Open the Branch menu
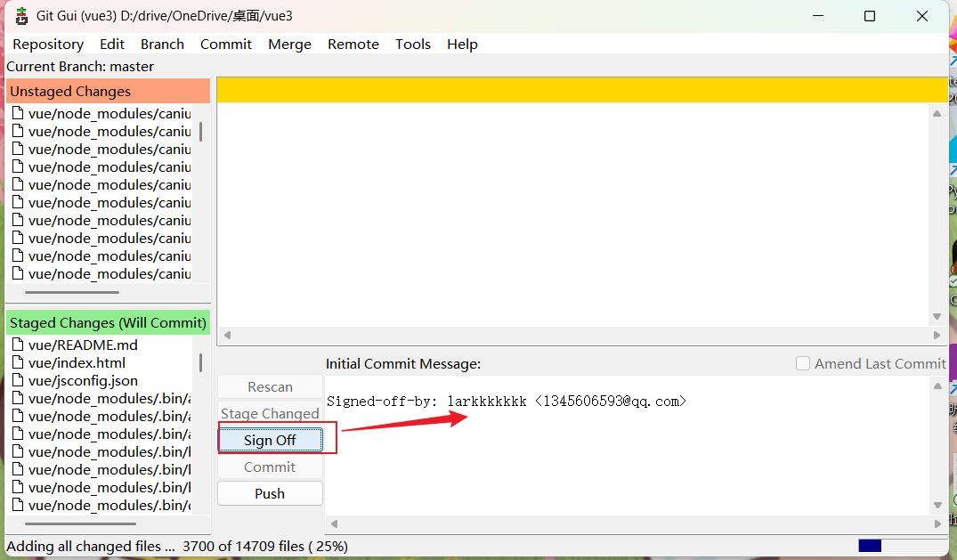The image size is (957, 560). 162,44
